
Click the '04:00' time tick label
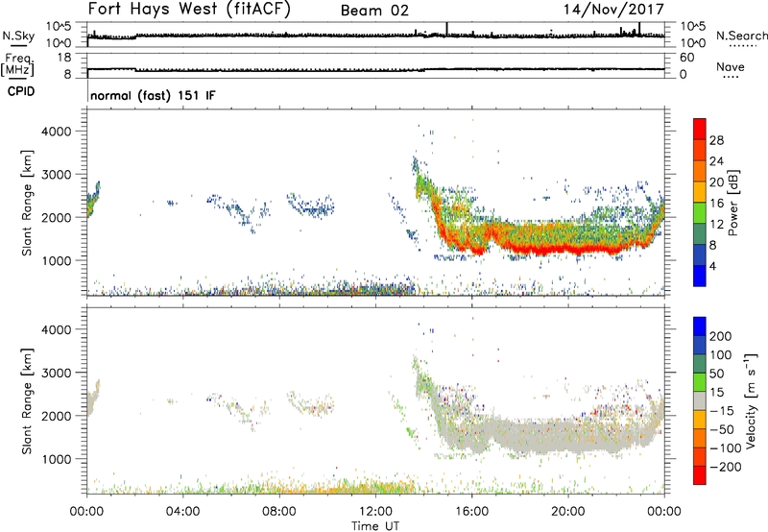[x=182, y=512]
